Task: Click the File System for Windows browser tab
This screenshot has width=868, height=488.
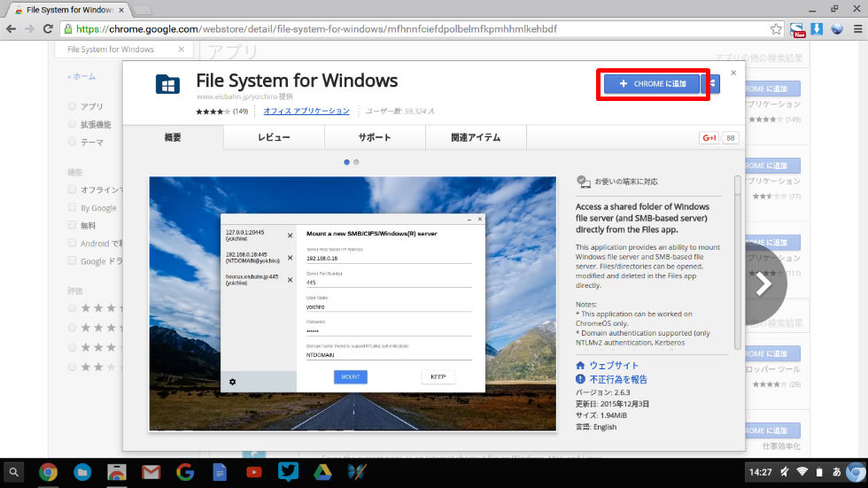Action: [x=69, y=10]
